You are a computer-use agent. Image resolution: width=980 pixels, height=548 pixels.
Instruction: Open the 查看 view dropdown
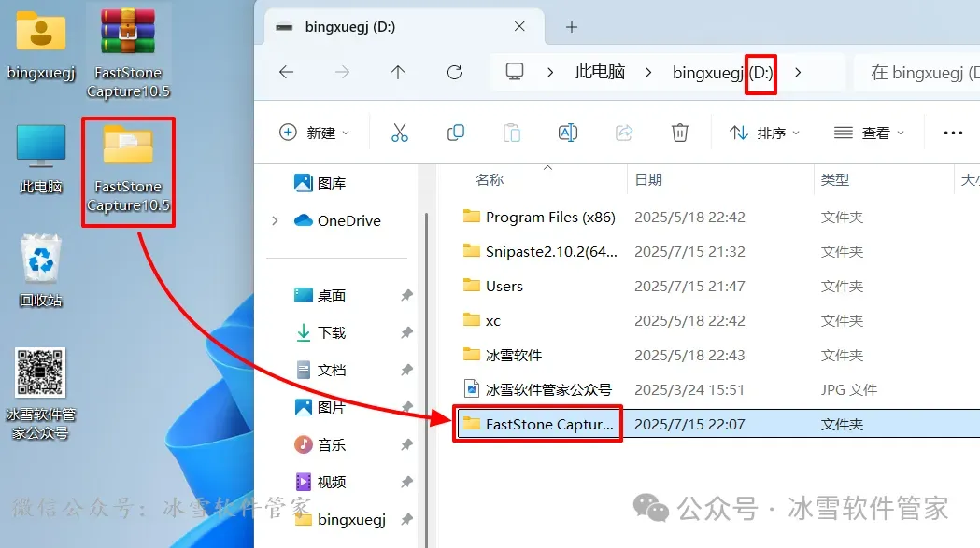click(870, 133)
